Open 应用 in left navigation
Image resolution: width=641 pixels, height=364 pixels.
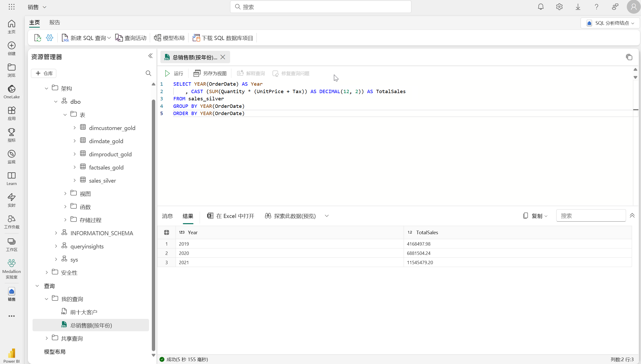(12, 114)
